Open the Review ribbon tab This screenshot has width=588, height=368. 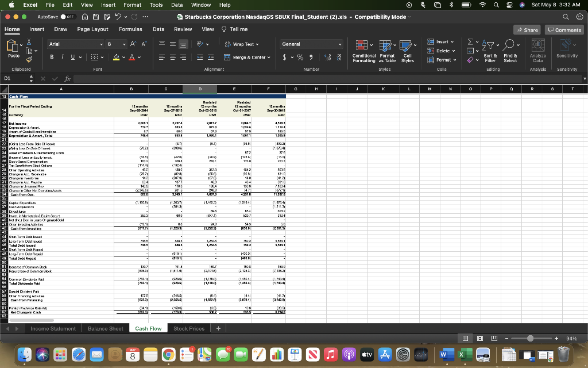coord(183,29)
